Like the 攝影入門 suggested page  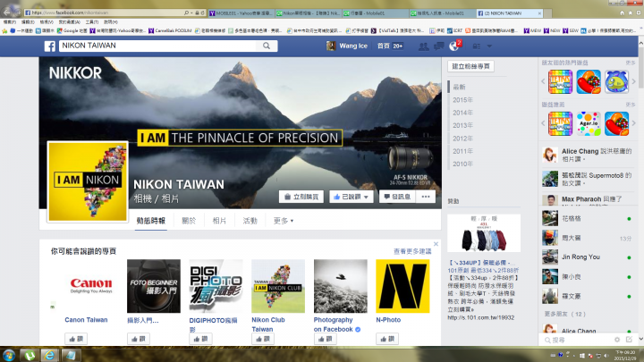tap(139, 339)
